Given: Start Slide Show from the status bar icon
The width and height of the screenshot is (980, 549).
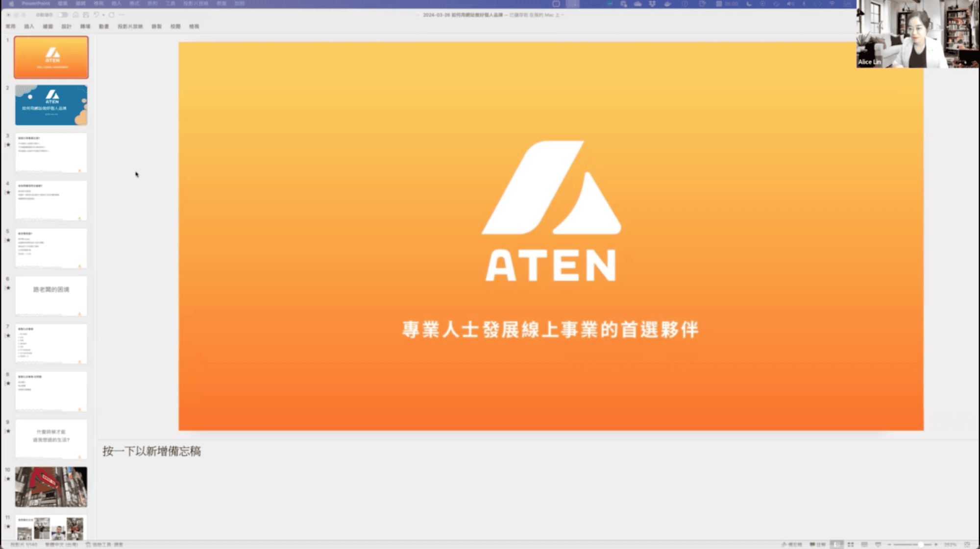Looking at the screenshot, I should (878, 544).
